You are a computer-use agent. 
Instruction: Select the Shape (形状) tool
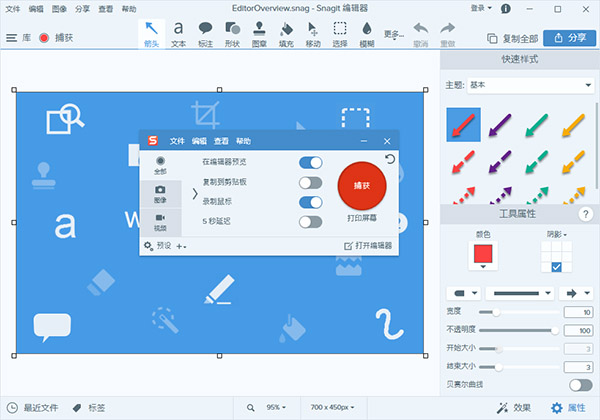(232, 34)
